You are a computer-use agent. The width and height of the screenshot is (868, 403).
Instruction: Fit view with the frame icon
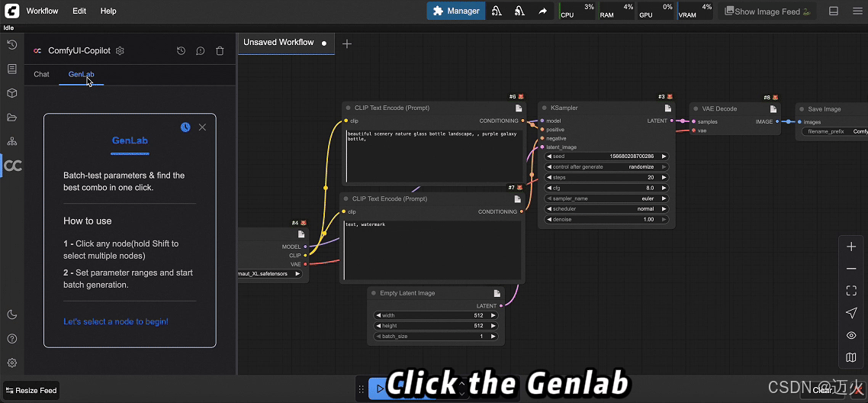pyautogui.click(x=851, y=291)
